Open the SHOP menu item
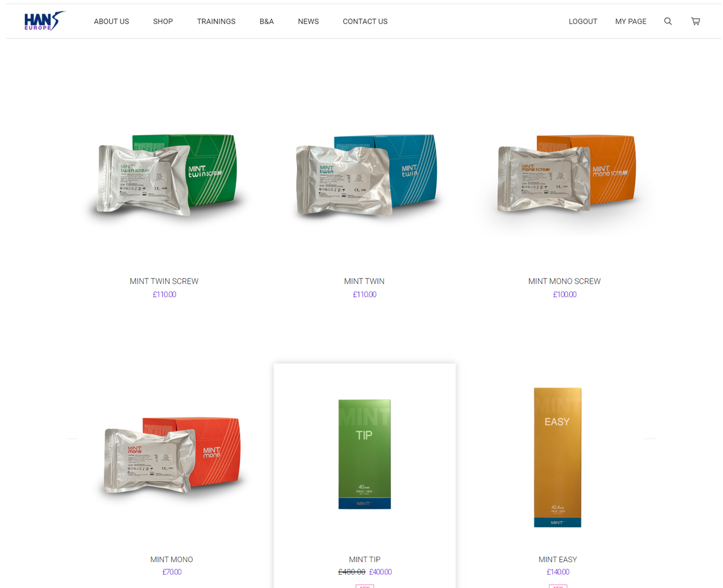 pyautogui.click(x=163, y=22)
